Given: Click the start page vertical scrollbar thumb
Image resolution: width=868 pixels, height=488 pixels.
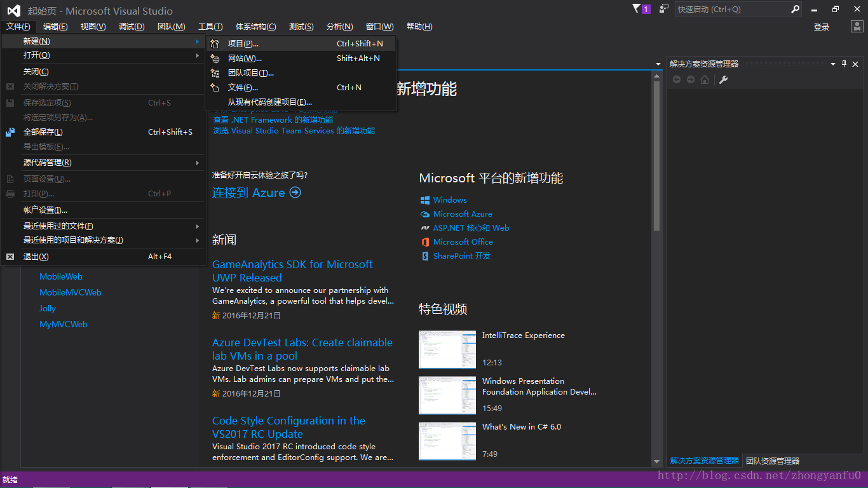Looking at the screenshot, I should coord(656,156).
